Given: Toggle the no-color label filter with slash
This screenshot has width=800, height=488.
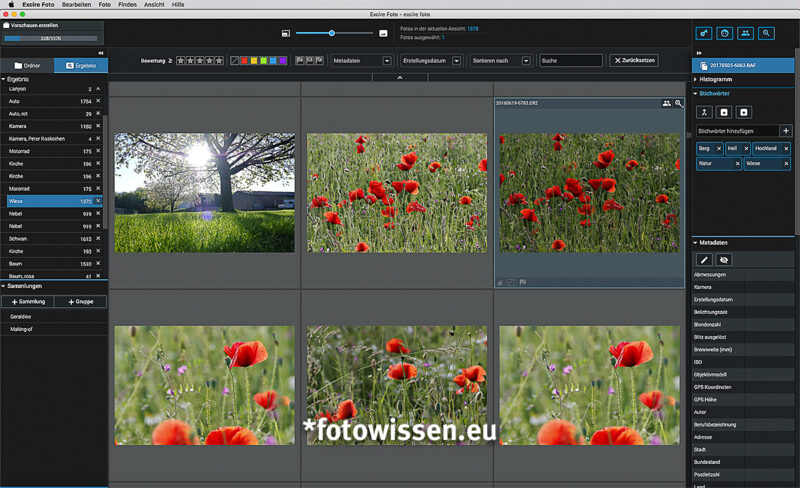Looking at the screenshot, I should (234, 61).
